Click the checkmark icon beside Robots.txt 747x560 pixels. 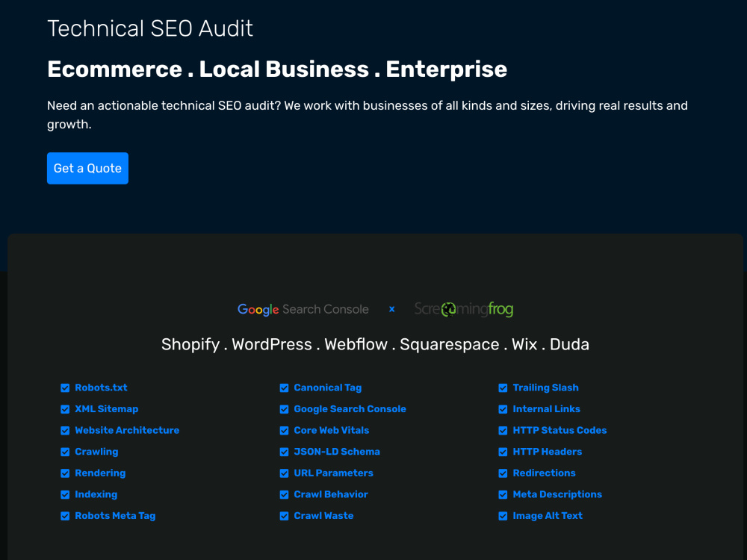coord(65,388)
